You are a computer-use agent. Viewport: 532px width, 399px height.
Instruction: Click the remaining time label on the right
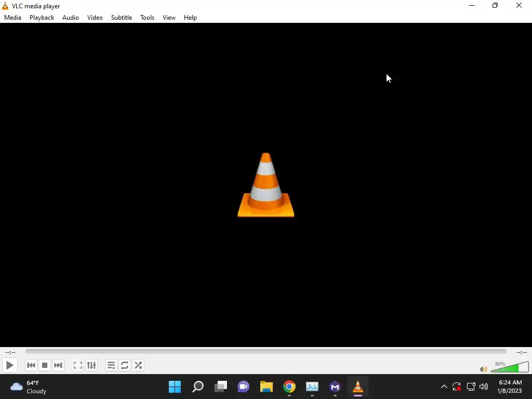click(522, 352)
